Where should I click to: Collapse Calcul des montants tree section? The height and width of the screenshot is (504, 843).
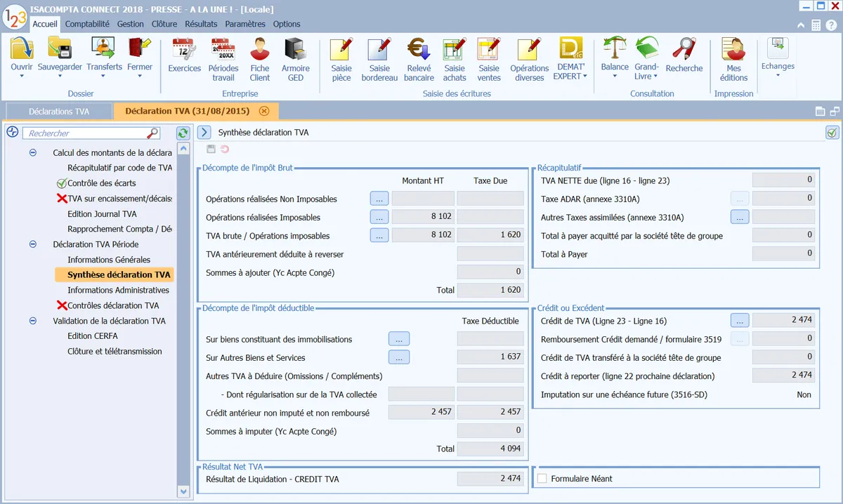pos(32,152)
